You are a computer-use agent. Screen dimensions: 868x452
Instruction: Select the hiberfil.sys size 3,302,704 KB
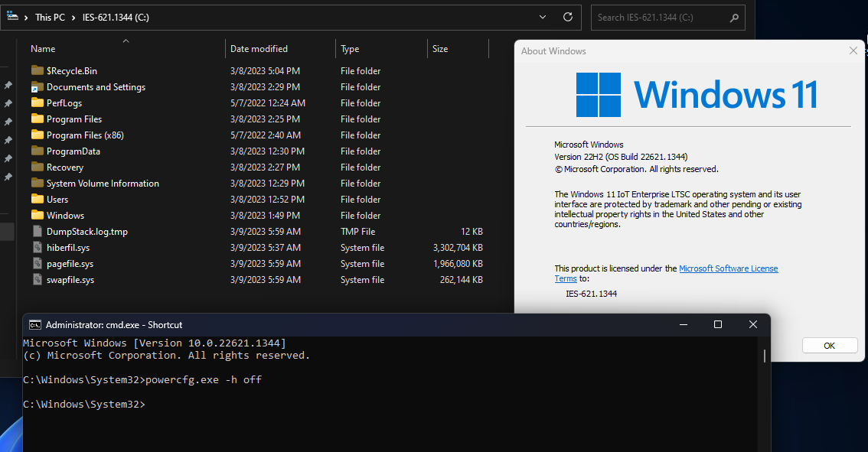click(x=457, y=247)
